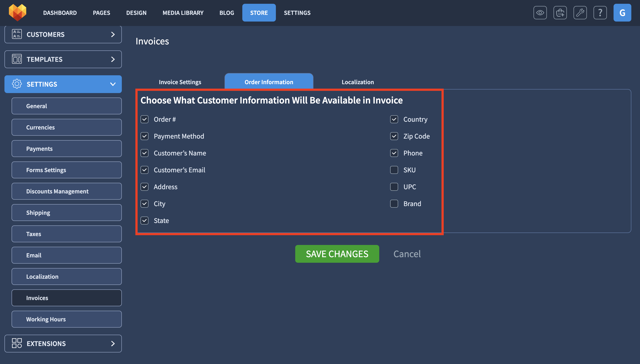Open the wrench tools icon
This screenshot has width=640, height=364.
click(580, 13)
